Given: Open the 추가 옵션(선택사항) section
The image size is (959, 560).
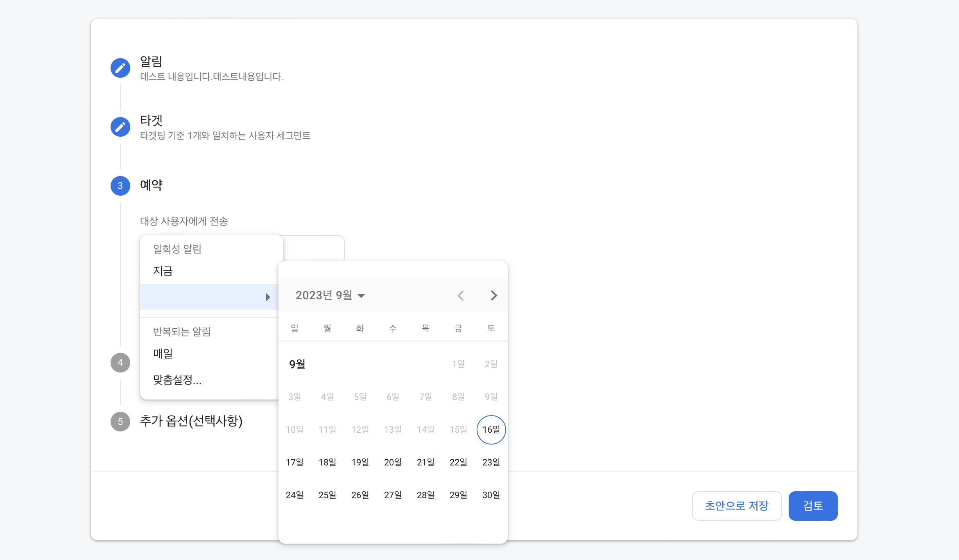Looking at the screenshot, I should coord(191,421).
